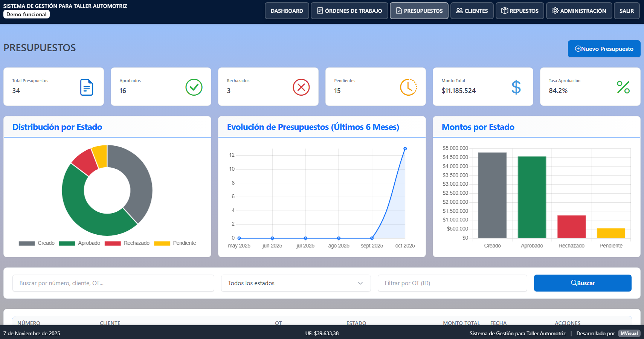This screenshot has height=339, width=644.
Task: Open the Clientes section
Action: click(472, 11)
